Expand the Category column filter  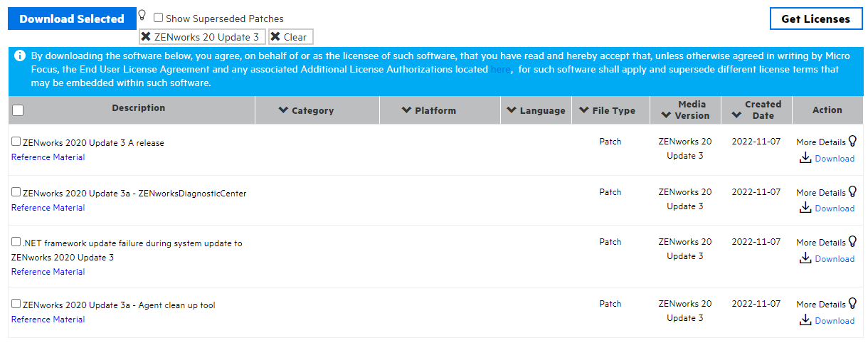coord(283,110)
